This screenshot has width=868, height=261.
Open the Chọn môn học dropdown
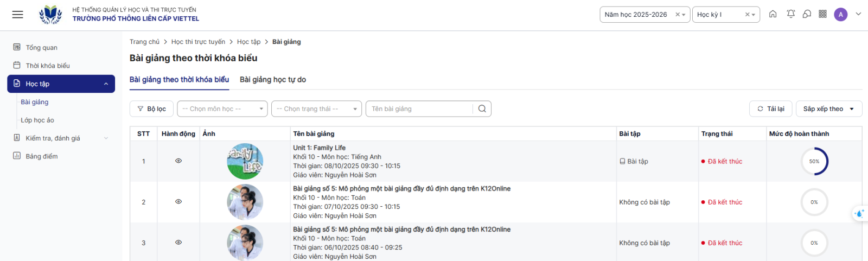pos(222,109)
